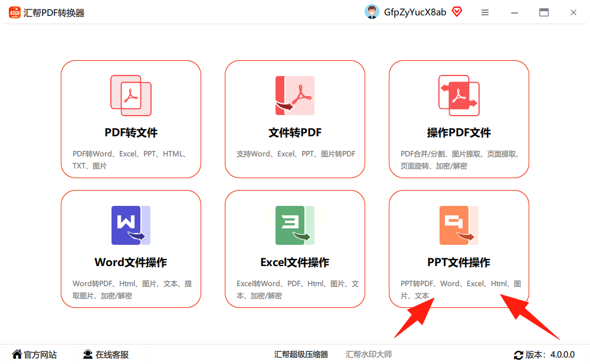
Task: Click the PPT文件操作 icon
Action: [459, 225]
